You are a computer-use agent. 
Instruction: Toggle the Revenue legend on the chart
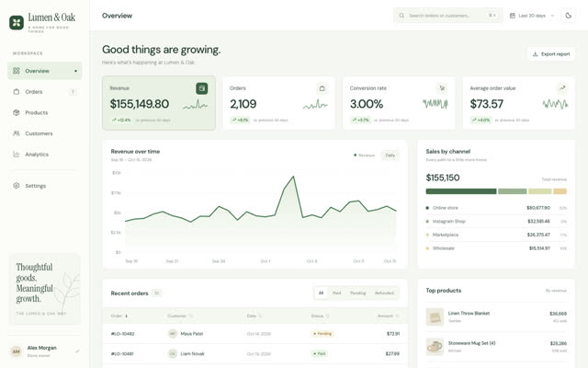tap(364, 155)
